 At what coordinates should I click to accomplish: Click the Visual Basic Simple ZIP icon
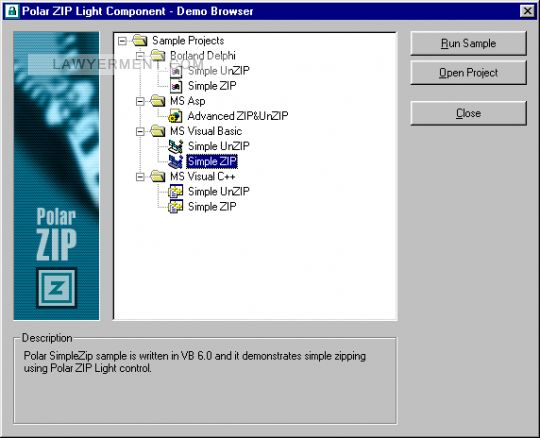click(x=175, y=161)
